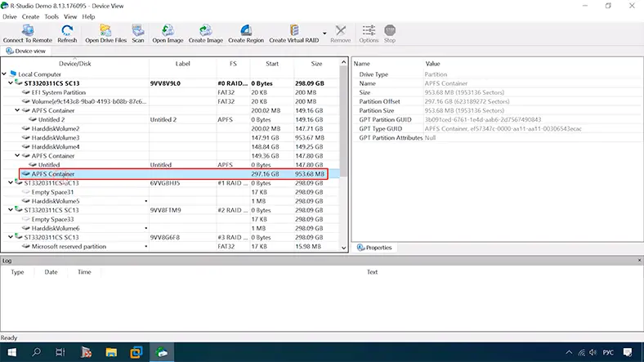Select HarddiskVolume4 row

170,146
